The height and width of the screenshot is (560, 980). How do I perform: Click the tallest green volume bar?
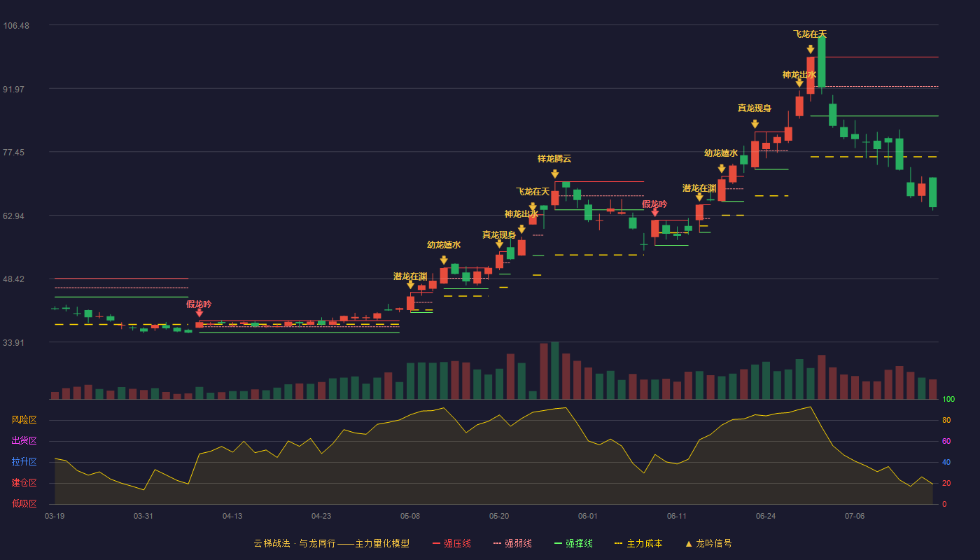[554, 370]
